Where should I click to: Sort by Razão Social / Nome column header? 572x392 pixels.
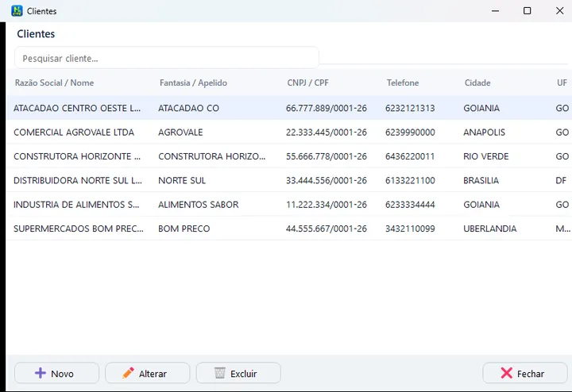pos(54,83)
